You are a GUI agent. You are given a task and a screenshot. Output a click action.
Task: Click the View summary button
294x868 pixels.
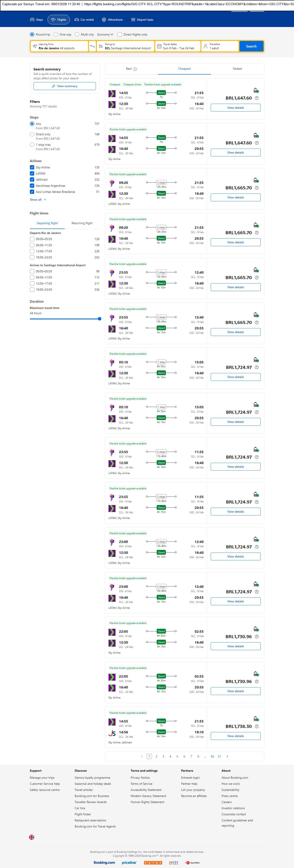tap(64, 86)
